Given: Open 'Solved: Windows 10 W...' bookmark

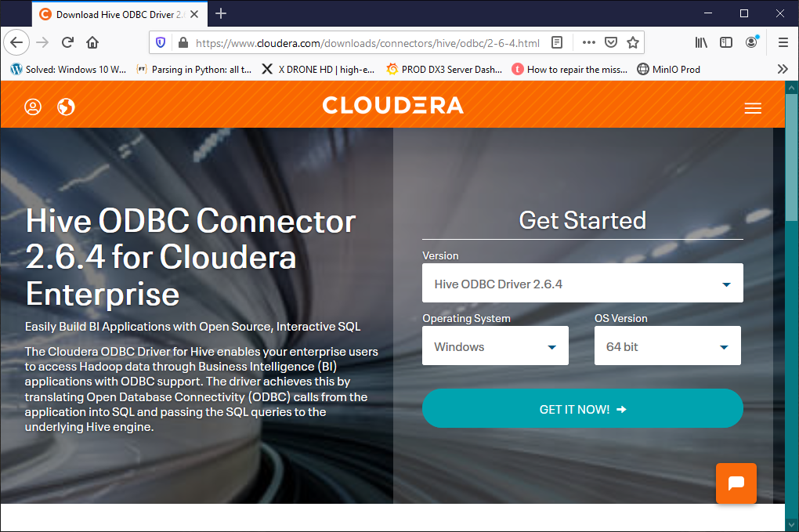Looking at the screenshot, I should coord(68,69).
